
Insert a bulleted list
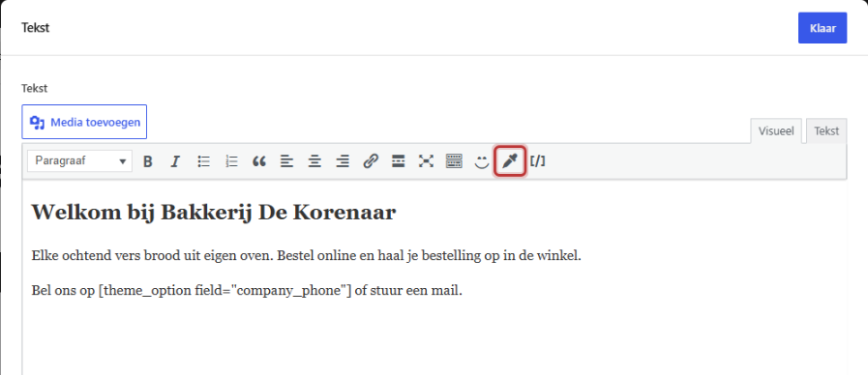[204, 161]
